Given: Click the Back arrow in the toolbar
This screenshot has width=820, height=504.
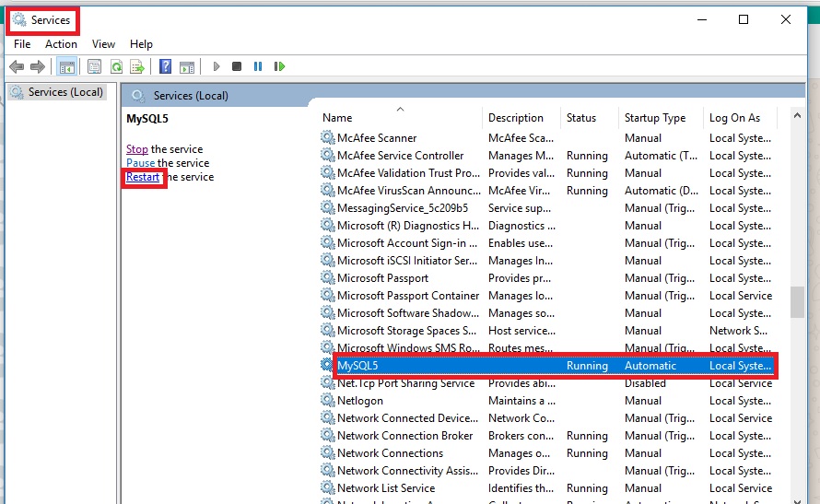Looking at the screenshot, I should click(x=16, y=66).
